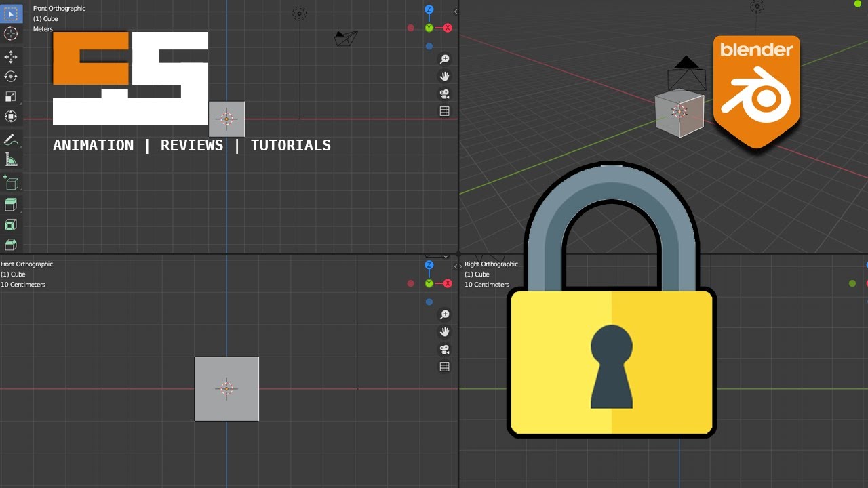
Task: Click Z axis in top-left viewport gizmo
Action: 429,9
